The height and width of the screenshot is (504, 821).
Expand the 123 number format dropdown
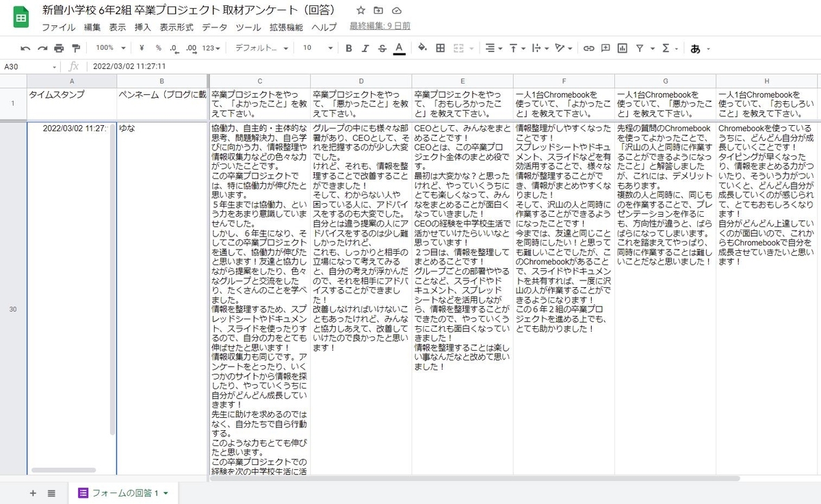tap(213, 48)
